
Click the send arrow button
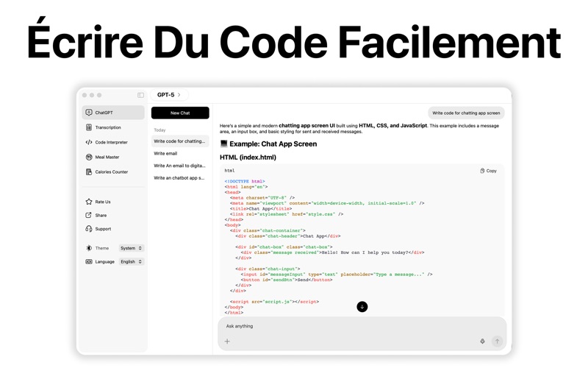[x=497, y=342]
